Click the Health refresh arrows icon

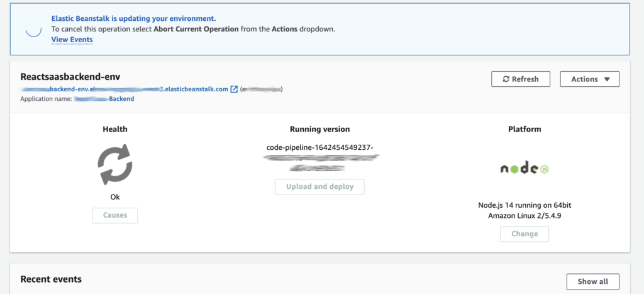pyautogui.click(x=115, y=164)
